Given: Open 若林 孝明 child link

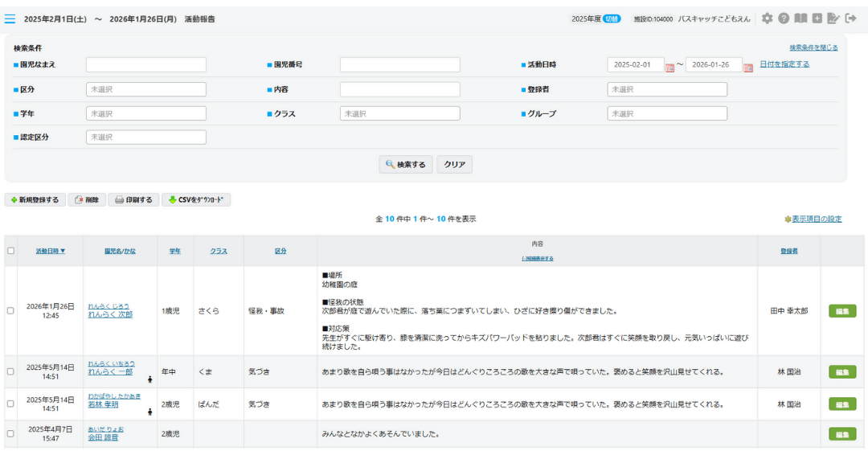Looking at the screenshot, I should point(103,404).
